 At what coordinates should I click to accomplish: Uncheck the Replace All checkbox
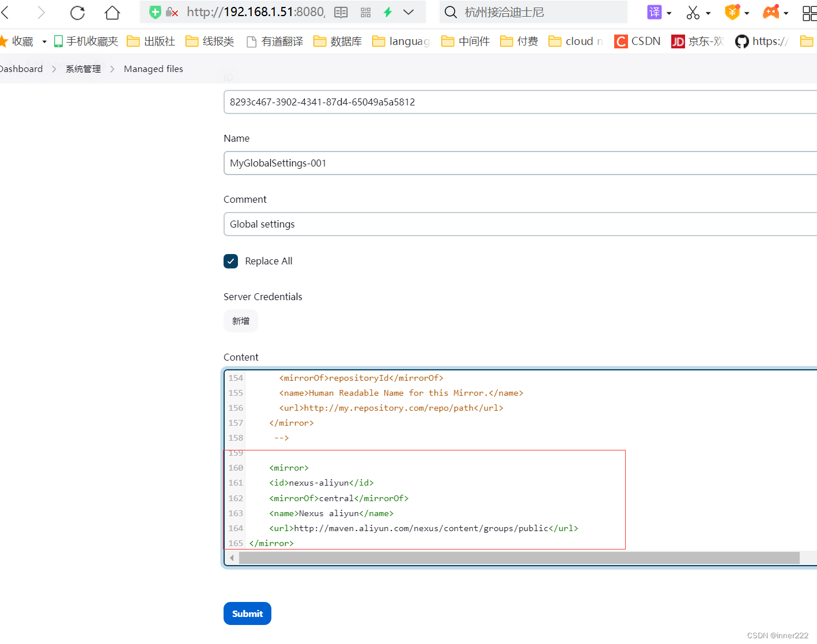click(230, 261)
